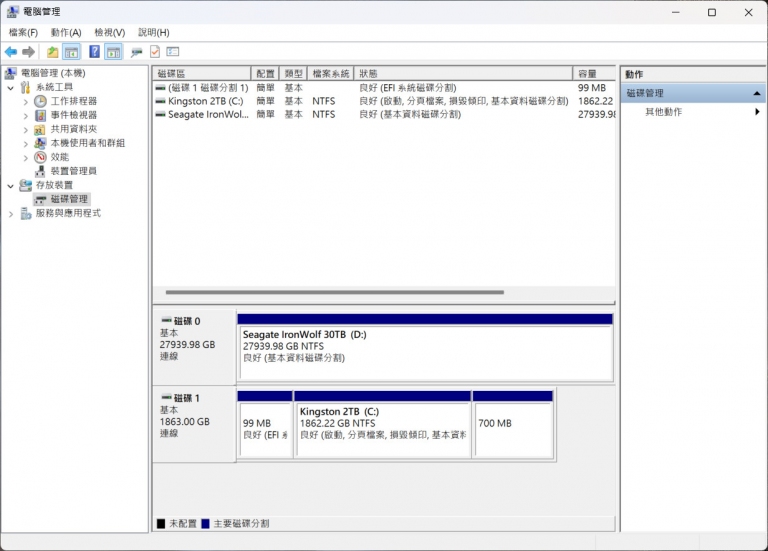Click the Back arrow toolbar icon
768x551 pixels.
pyautogui.click(x=11, y=51)
